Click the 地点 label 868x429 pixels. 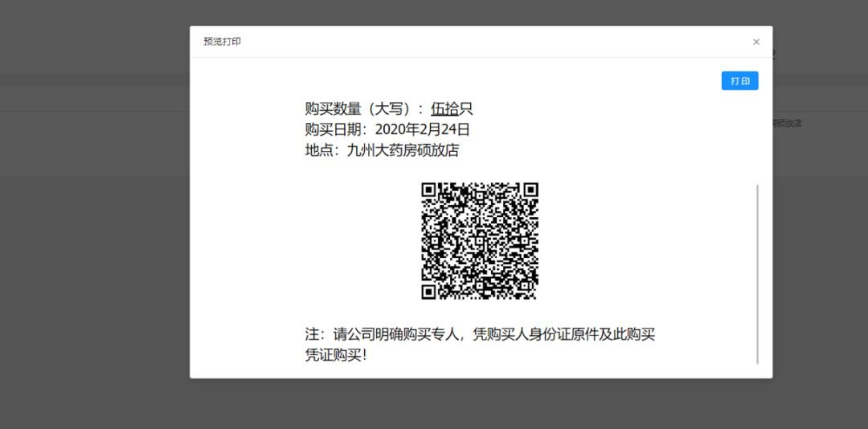pyautogui.click(x=322, y=150)
